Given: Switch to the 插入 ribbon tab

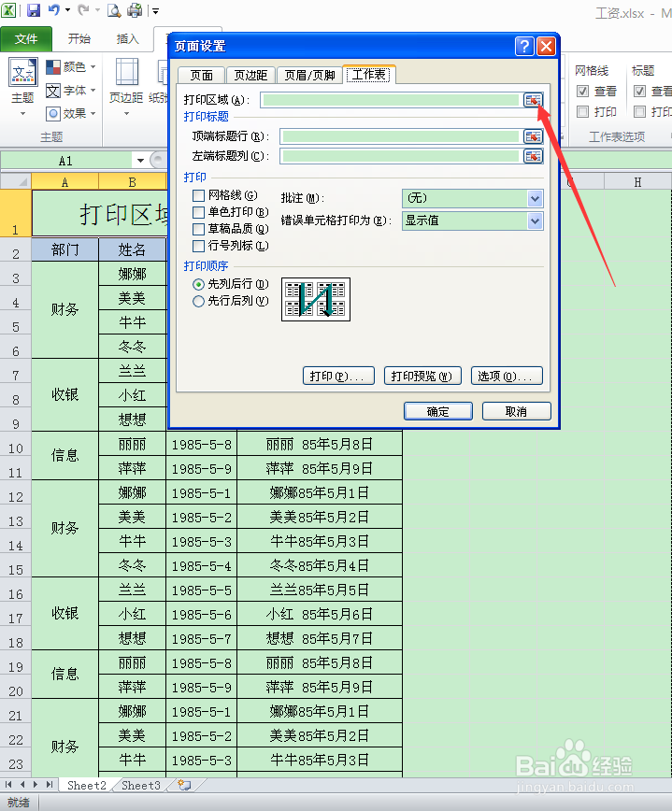Looking at the screenshot, I should pyautogui.click(x=127, y=39).
